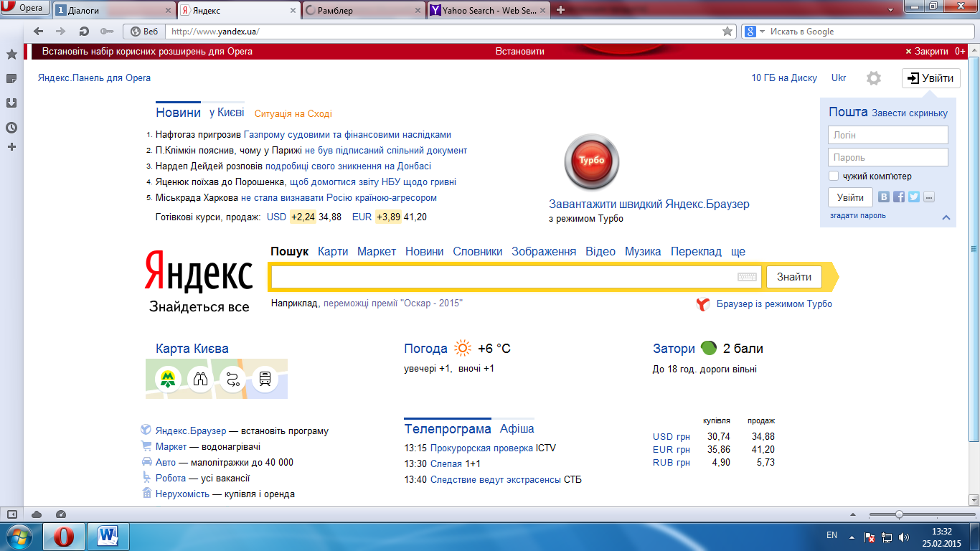Change language via Ukr link
The width and height of the screenshot is (980, 551).
click(839, 78)
